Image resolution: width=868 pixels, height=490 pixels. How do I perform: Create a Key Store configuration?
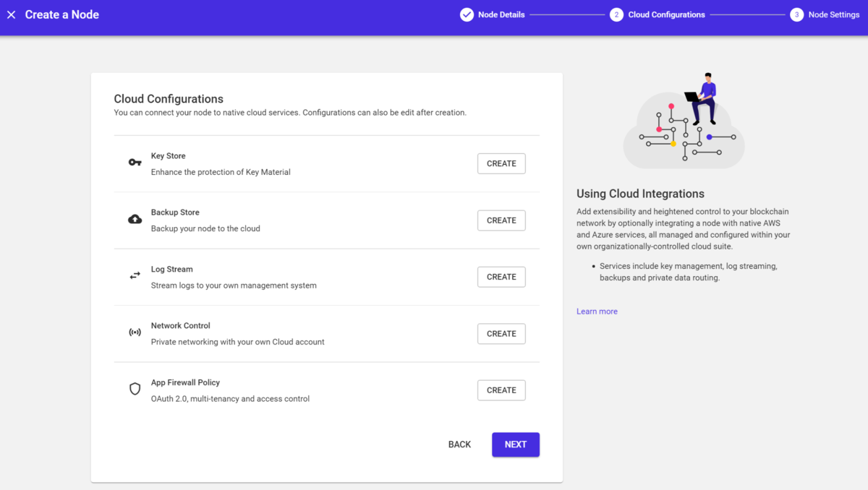coord(501,163)
